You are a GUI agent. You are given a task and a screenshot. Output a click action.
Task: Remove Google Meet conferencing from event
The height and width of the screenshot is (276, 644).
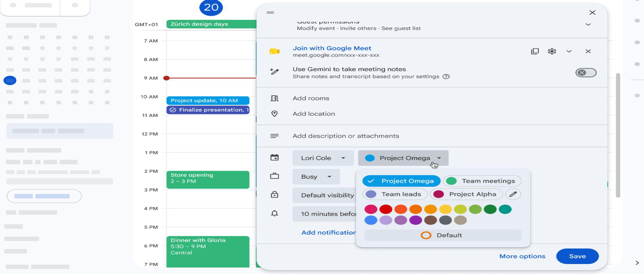[588, 51]
